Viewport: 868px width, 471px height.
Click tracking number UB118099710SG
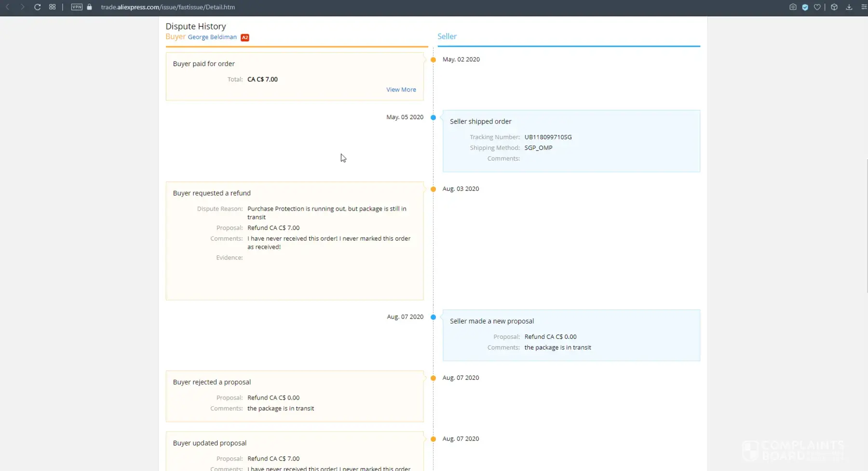(548, 137)
